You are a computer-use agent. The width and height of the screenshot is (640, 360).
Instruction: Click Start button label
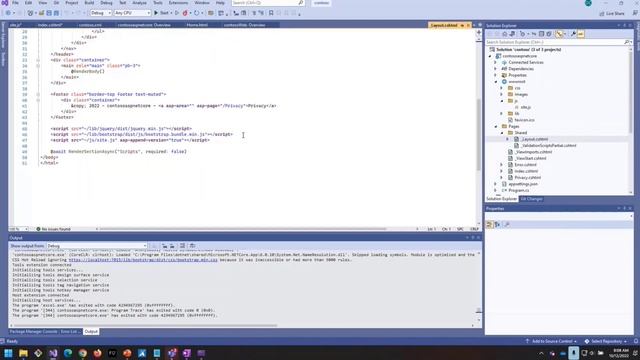(x=164, y=13)
